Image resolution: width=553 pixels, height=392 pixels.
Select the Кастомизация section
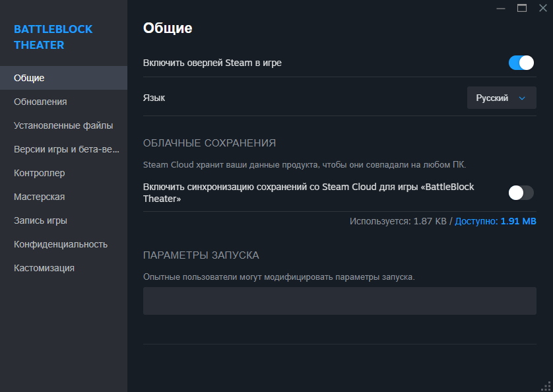coord(63,268)
